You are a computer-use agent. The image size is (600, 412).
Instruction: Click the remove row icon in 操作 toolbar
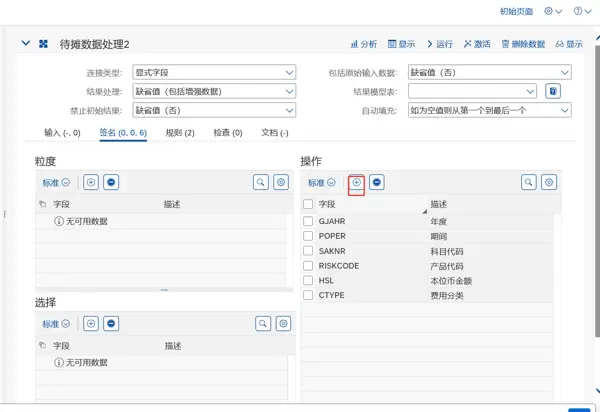(x=377, y=183)
